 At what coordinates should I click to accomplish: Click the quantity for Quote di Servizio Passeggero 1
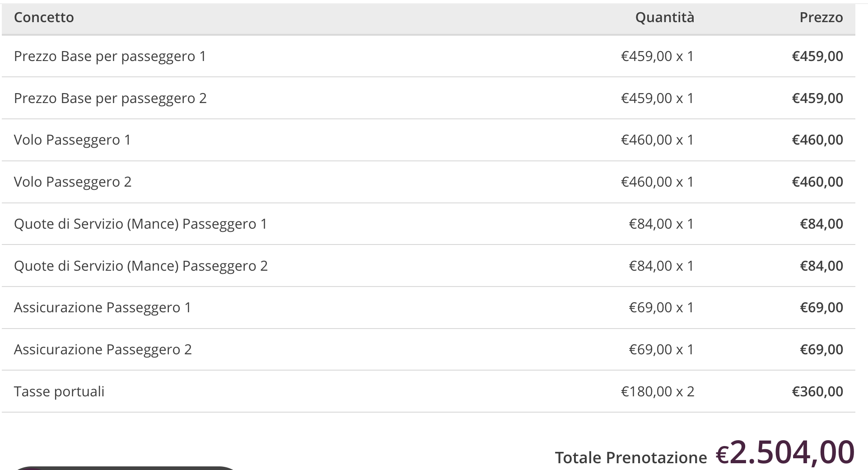tap(661, 224)
